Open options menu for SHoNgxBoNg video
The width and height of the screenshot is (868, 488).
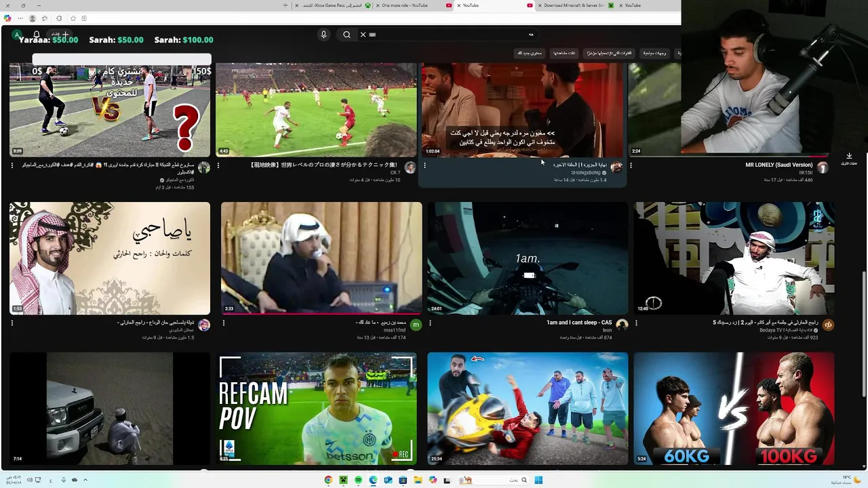[x=425, y=165]
